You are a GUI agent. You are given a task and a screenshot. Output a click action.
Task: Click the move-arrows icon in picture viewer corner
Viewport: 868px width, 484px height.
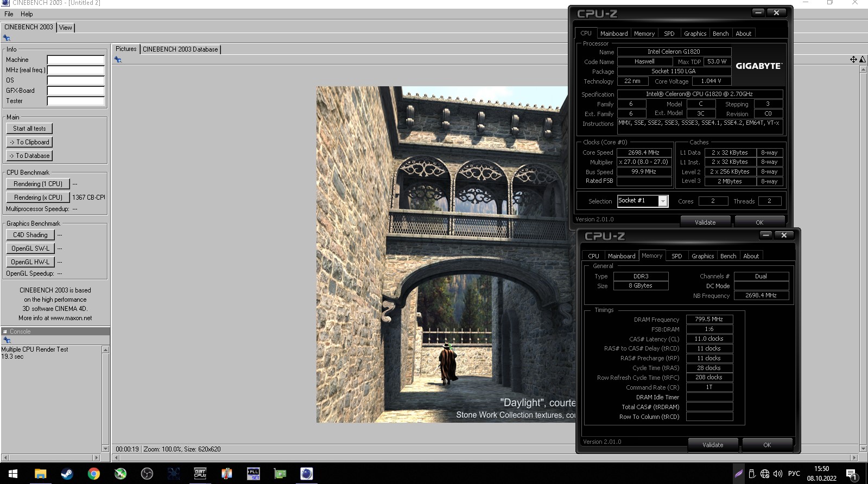(853, 59)
